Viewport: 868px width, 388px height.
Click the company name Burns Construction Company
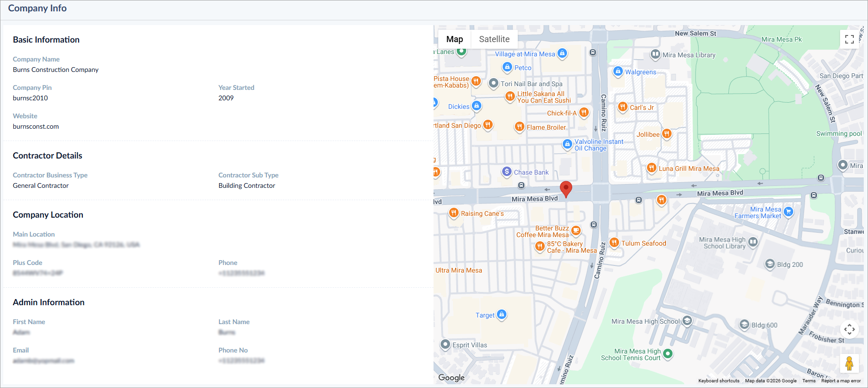pyautogui.click(x=56, y=70)
